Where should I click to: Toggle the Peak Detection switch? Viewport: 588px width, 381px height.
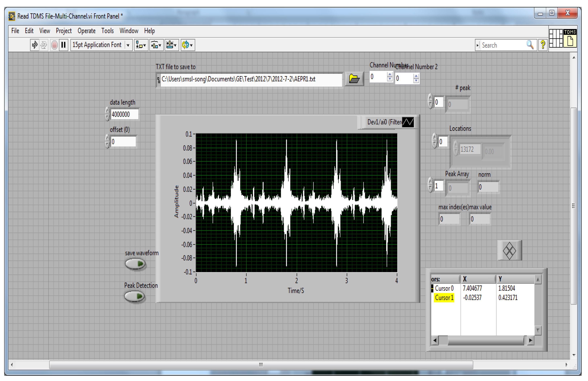pyautogui.click(x=135, y=296)
